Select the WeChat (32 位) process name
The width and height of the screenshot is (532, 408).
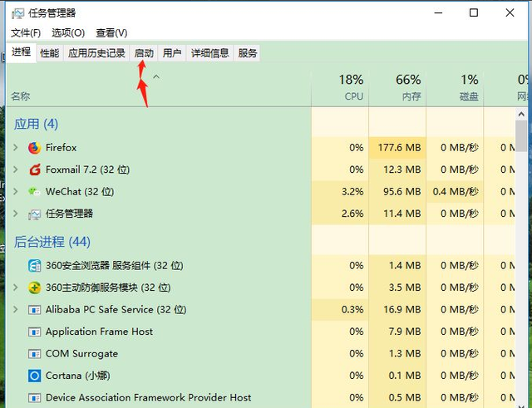[80, 192]
